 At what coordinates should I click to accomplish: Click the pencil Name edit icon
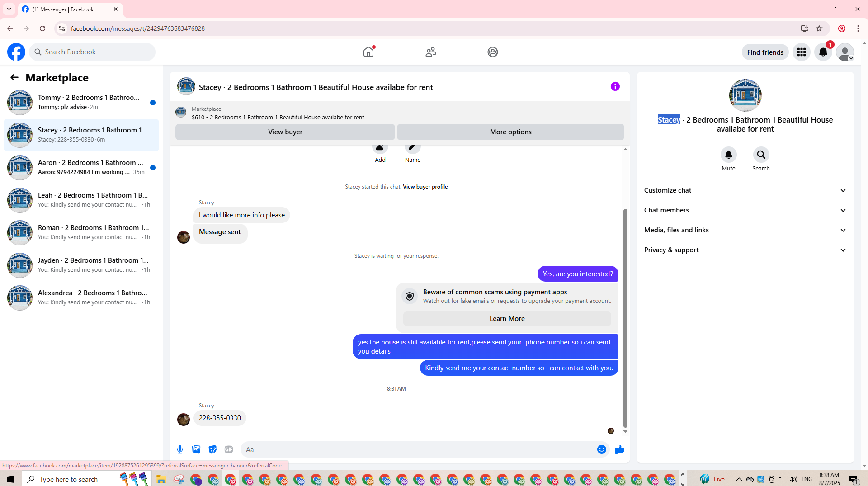coord(413,149)
